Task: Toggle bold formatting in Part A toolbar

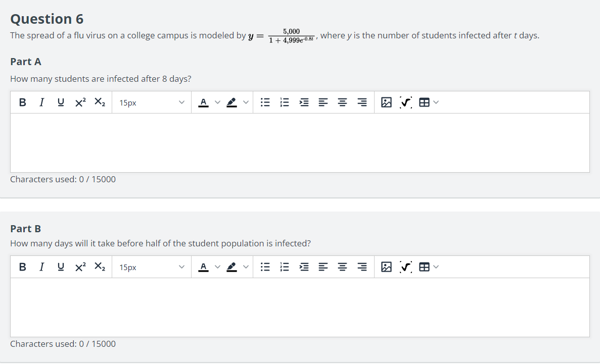Action: tap(22, 102)
